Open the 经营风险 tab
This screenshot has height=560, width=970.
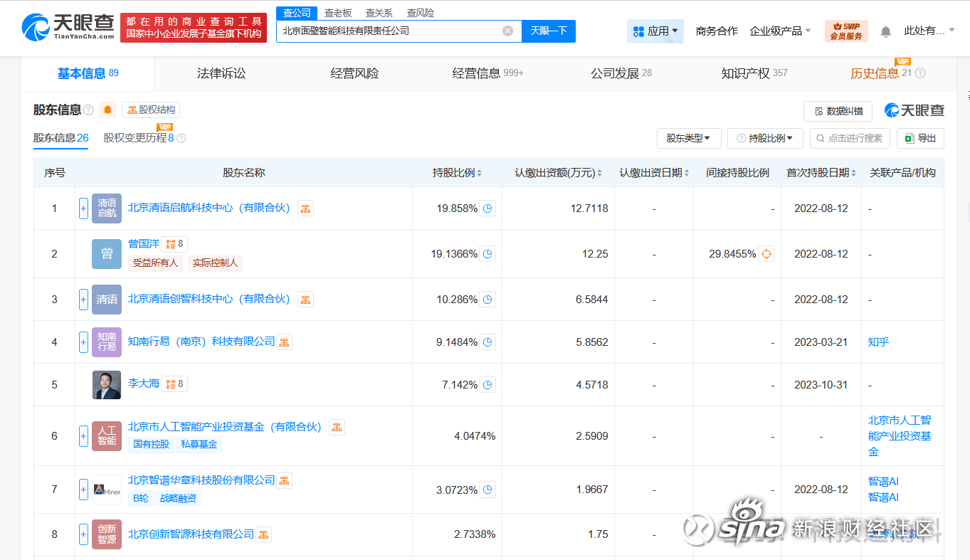click(354, 73)
